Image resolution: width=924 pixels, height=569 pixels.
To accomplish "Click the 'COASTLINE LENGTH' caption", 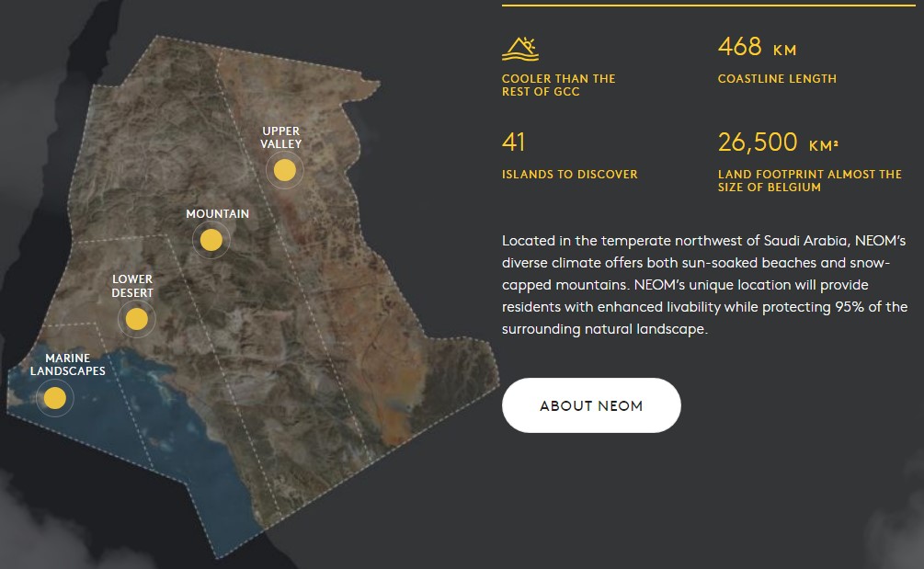I will click(x=777, y=79).
